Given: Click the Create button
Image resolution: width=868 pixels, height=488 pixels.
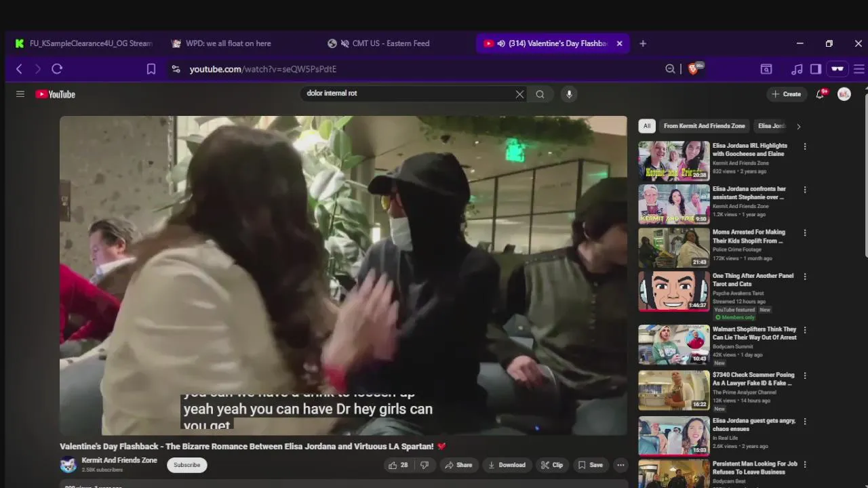Looking at the screenshot, I should pyautogui.click(x=787, y=94).
